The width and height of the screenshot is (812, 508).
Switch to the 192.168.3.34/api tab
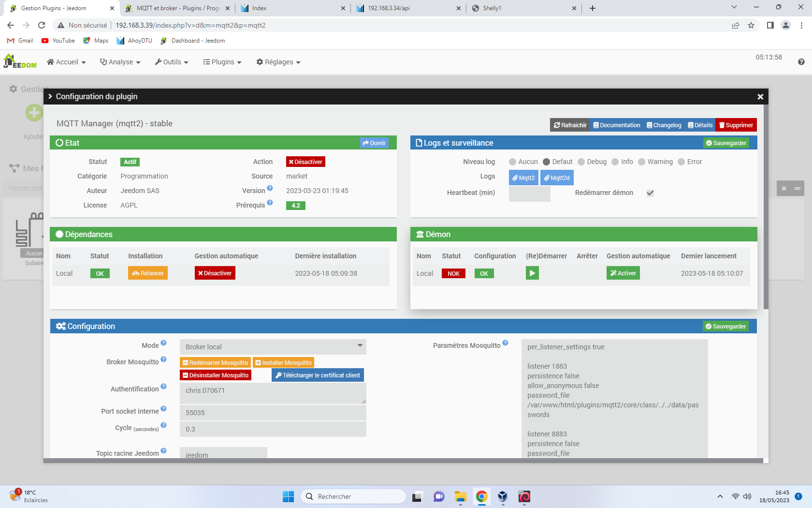coord(409,8)
